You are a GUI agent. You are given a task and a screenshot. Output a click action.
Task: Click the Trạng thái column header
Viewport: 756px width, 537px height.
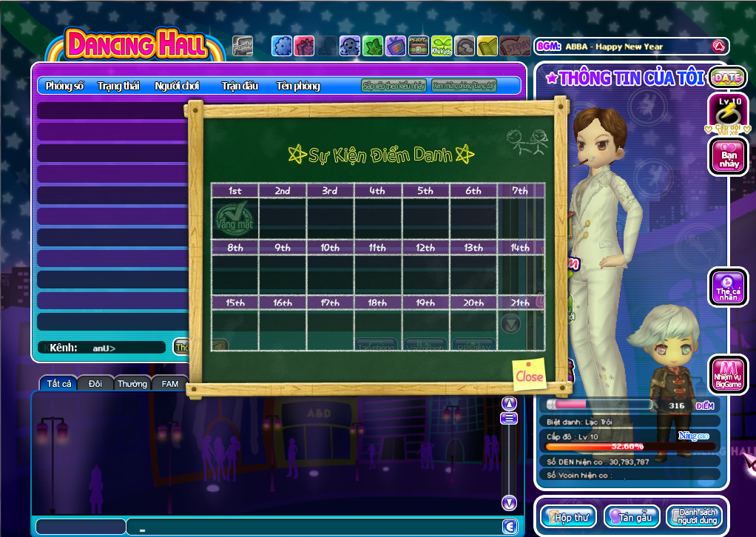[x=118, y=86]
